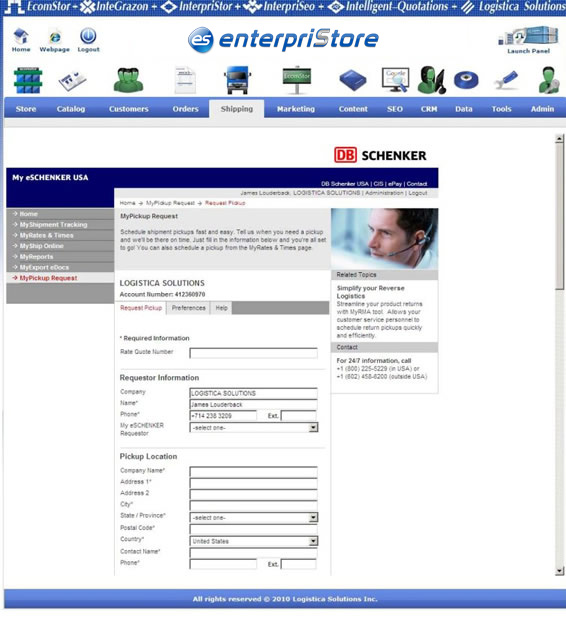
Task: Click the DB Schenker logo
Action: (380, 155)
